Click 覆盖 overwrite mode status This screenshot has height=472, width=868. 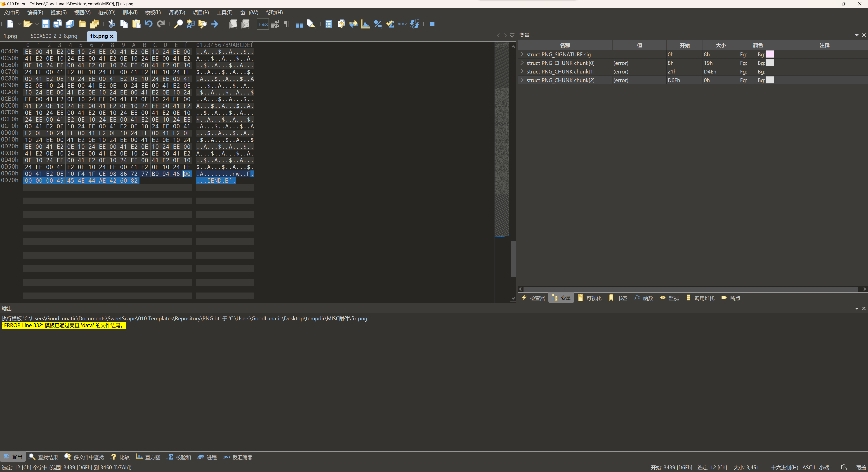click(x=861, y=467)
